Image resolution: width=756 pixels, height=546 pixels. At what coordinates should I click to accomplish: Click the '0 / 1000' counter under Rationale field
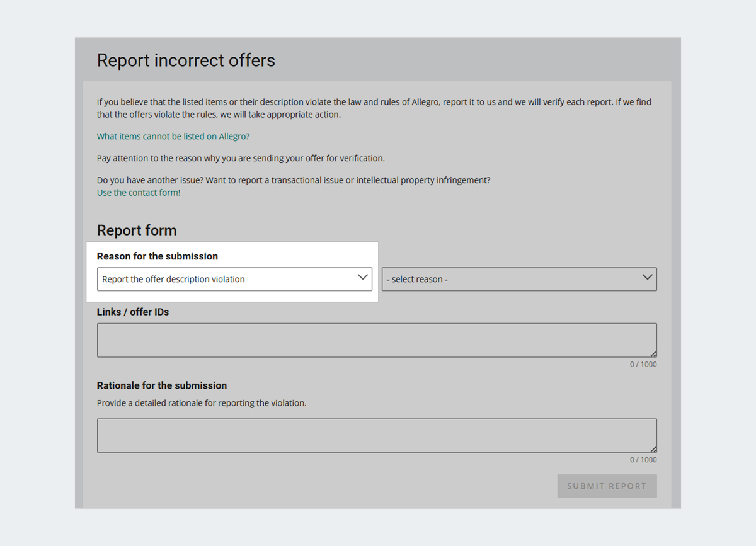click(x=643, y=460)
